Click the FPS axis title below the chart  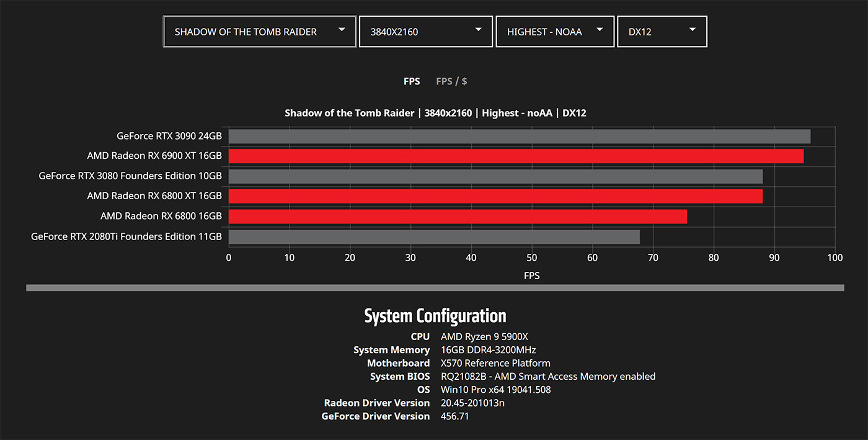tap(531, 275)
